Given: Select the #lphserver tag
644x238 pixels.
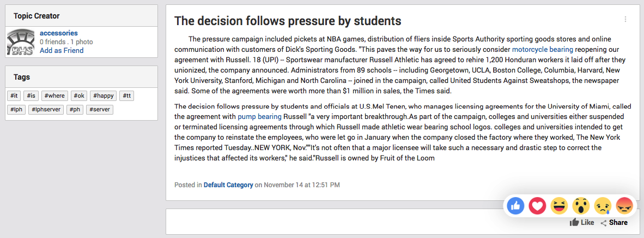Looking at the screenshot, I should click(x=46, y=110).
